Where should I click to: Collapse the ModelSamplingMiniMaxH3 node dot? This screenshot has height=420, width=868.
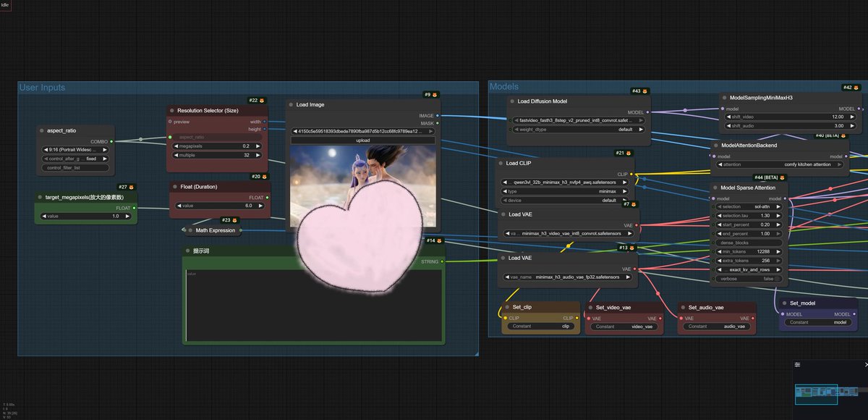point(723,97)
